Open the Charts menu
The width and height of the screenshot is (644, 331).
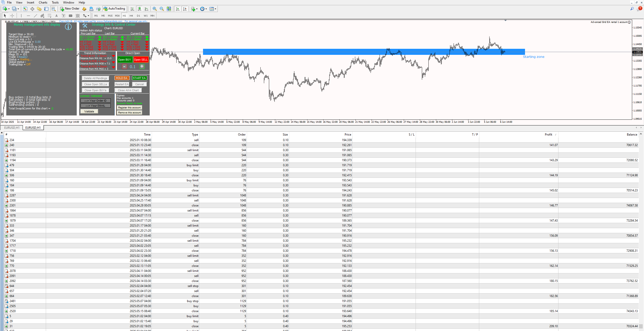pyautogui.click(x=43, y=3)
